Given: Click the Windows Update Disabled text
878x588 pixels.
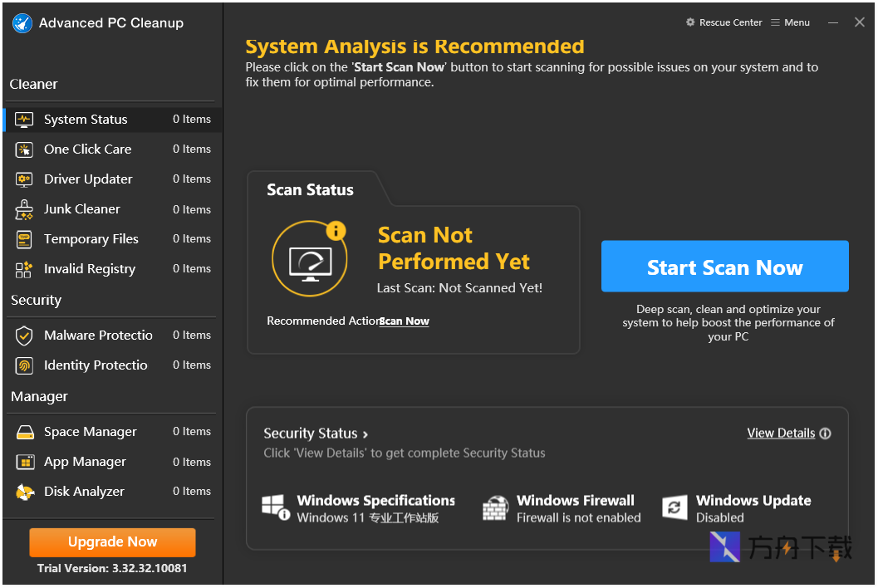Looking at the screenshot, I should (719, 518).
